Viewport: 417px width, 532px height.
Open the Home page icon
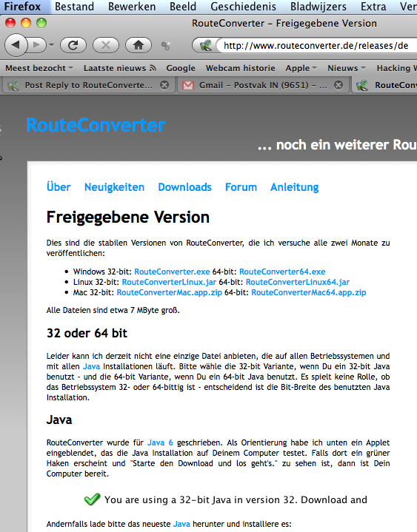[139, 45]
